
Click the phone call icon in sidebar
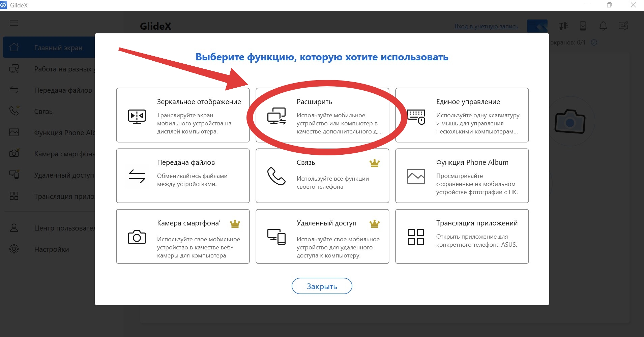[x=14, y=111]
